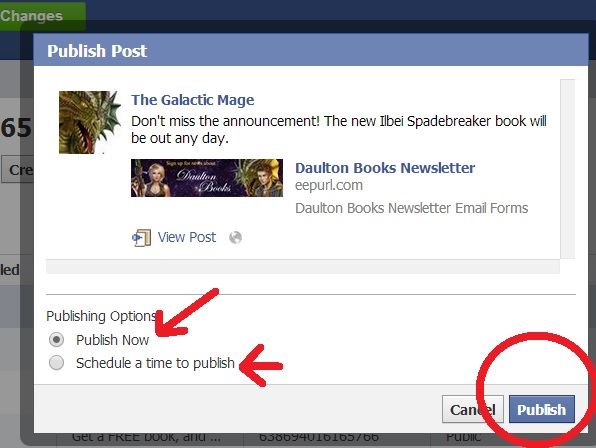Click the Galactic Mage dragon profile picture

(x=90, y=122)
